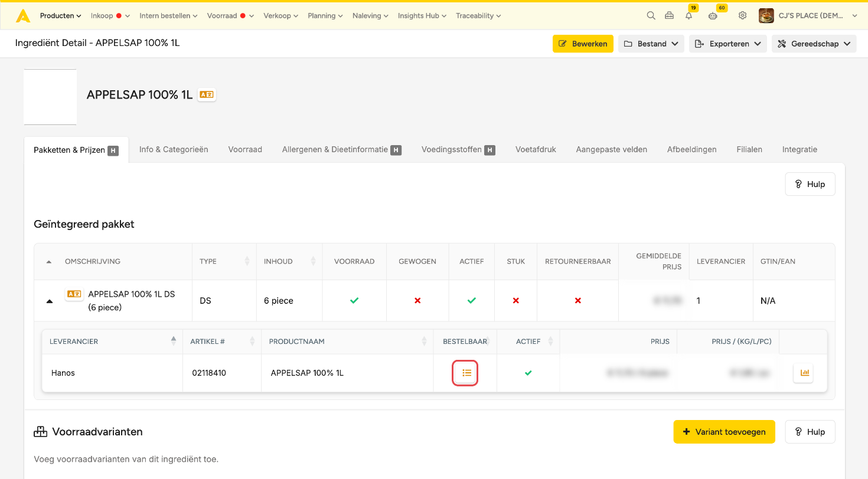This screenshot has height=479, width=868.
Task: Open the Traceability menu
Action: tap(478, 16)
